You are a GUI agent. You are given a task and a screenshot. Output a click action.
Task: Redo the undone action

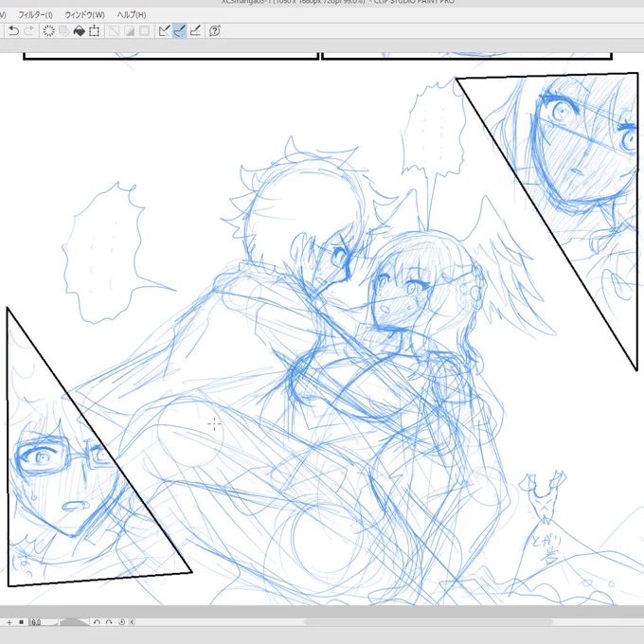28,31
